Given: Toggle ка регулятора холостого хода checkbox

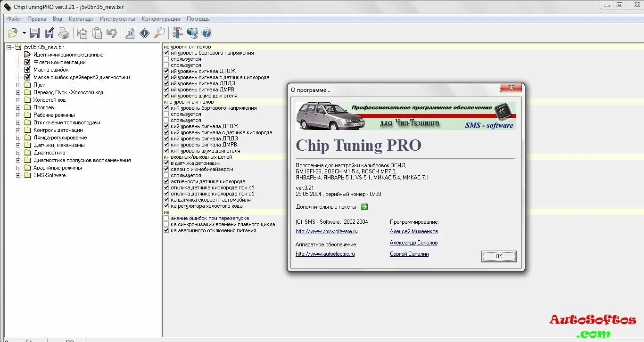Looking at the screenshot, I should pyautogui.click(x=166, y=206).
